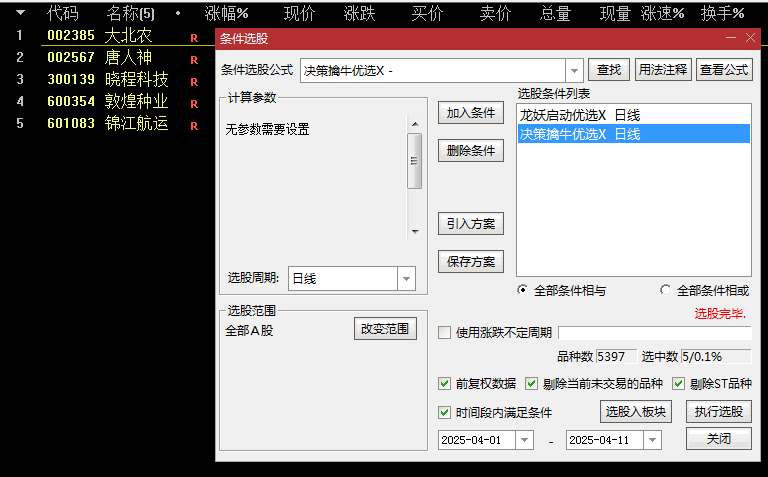
Task: Minimize the 条件选股 dialog
Action: point(731,38)
